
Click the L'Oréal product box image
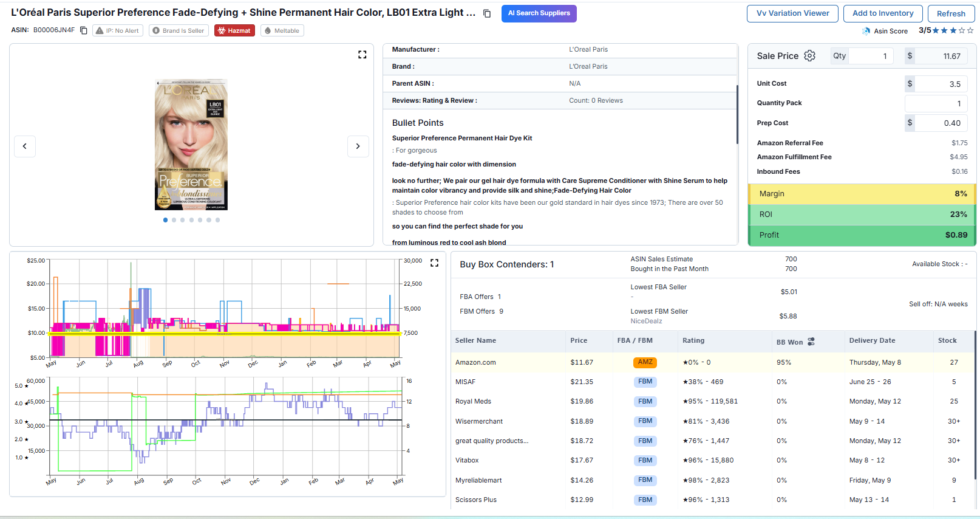pos(191,145)
